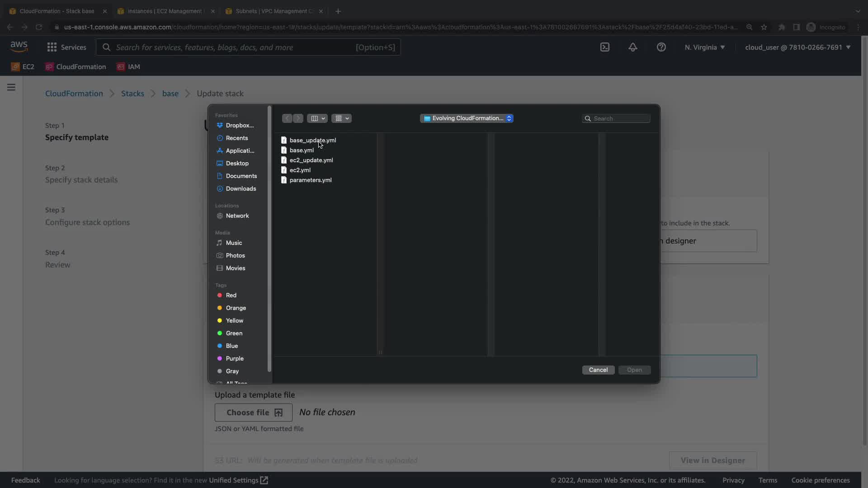Screen dimensions: 868x488
Task: Switch to Instances EC2 Management tab
Action: point(165,11)
